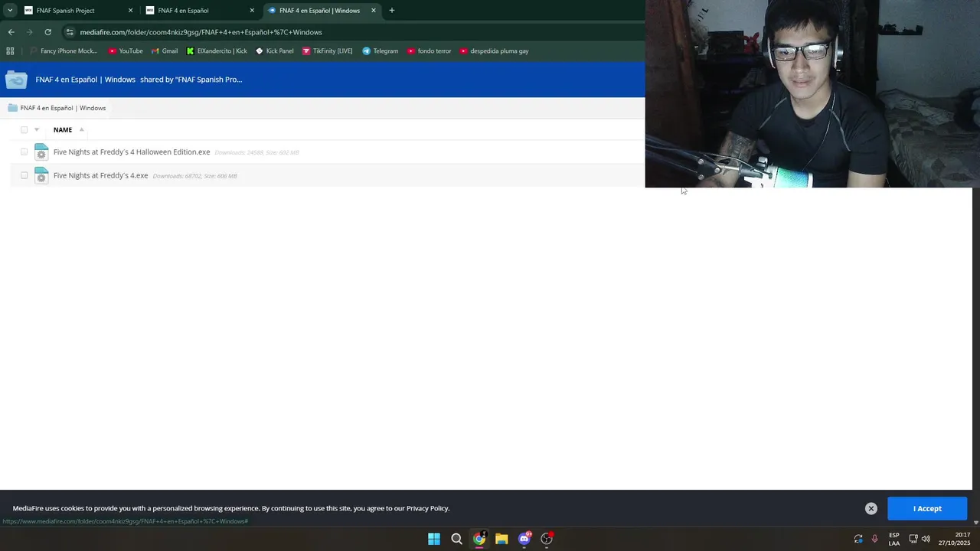
Task: Open the despedida pluma gay bookmark
Action: [x=494, y=51]
